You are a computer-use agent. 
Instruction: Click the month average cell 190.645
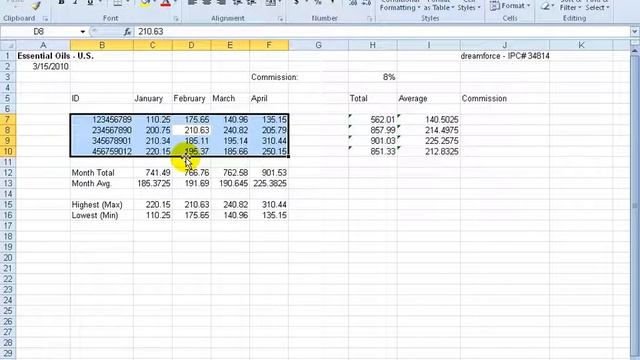tap(230, 183)
